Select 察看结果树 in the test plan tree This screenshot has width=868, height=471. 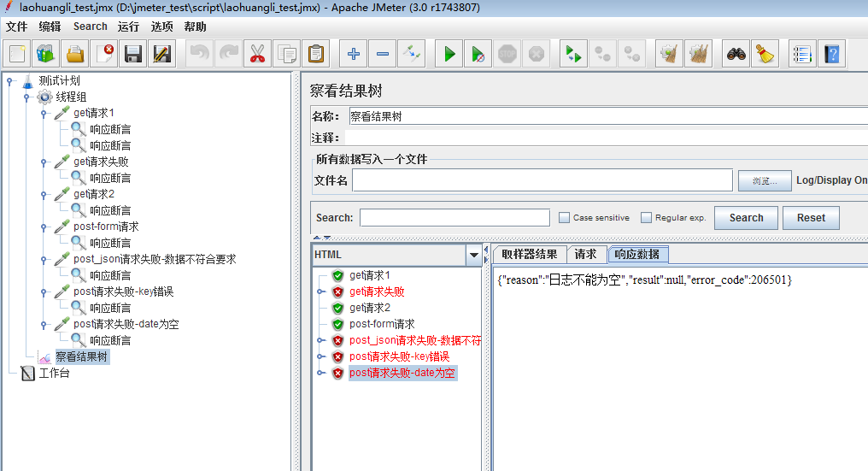81,356
